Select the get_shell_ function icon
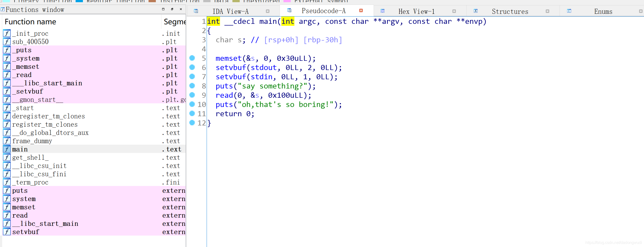 [x=7, y=157]
